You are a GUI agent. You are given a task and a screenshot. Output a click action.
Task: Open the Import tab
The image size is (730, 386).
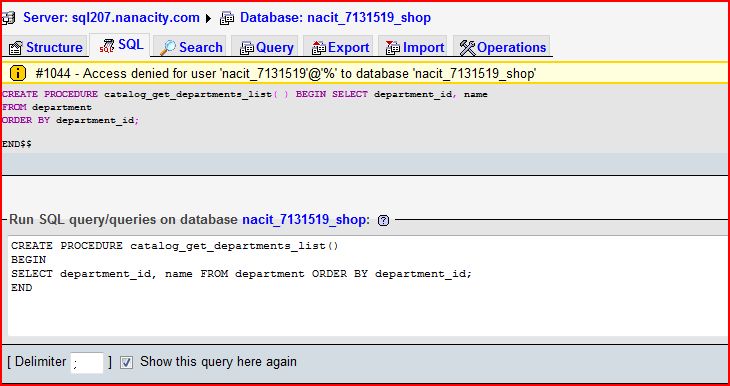click(x=413, y=47)
